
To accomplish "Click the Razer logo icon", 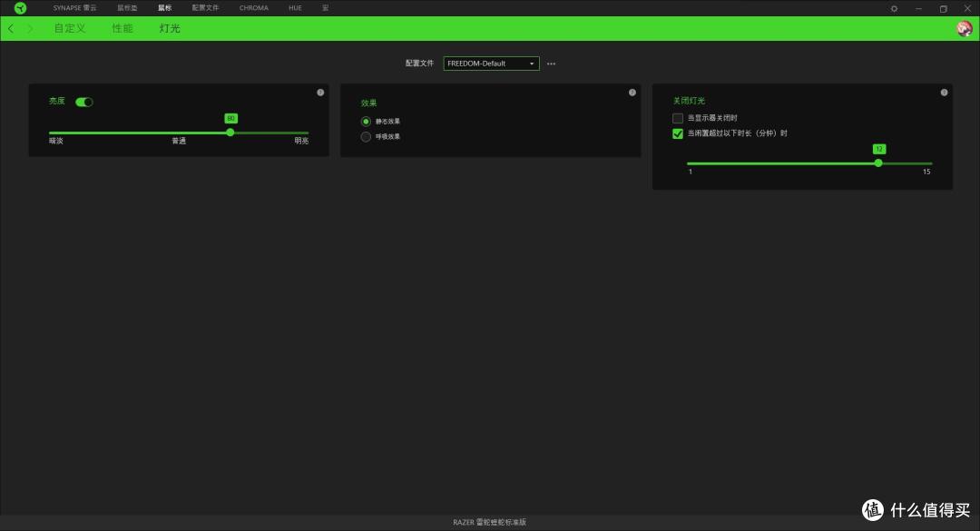I will click(x=21, y=8).
